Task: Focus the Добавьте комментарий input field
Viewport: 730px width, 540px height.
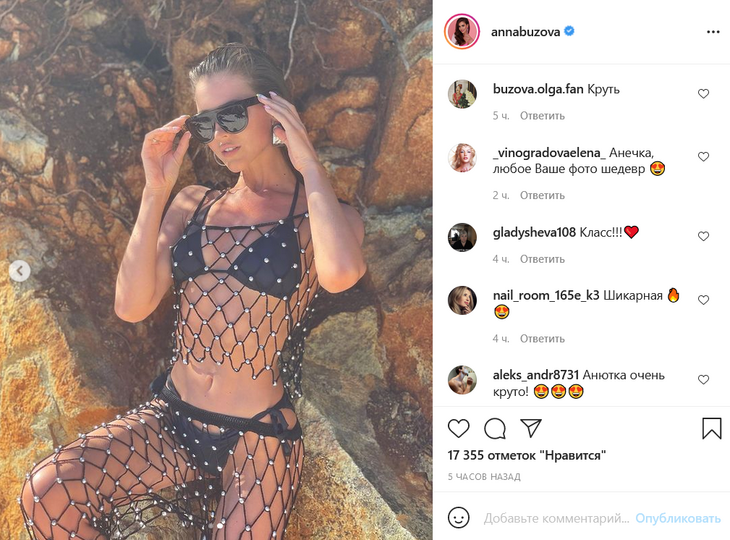Action: (x=556, y=518)
